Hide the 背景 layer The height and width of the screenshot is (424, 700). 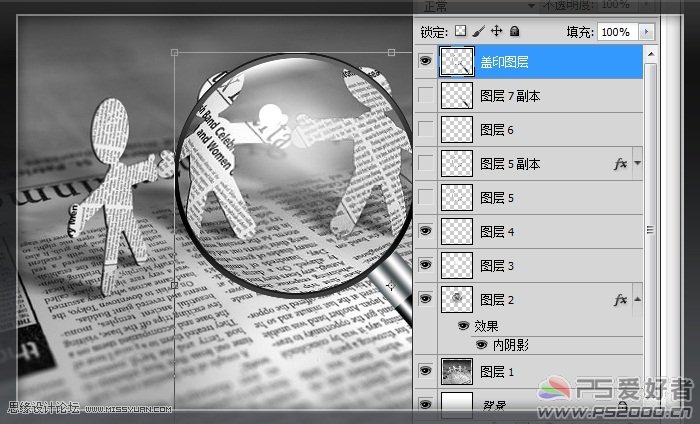[425, 404]
